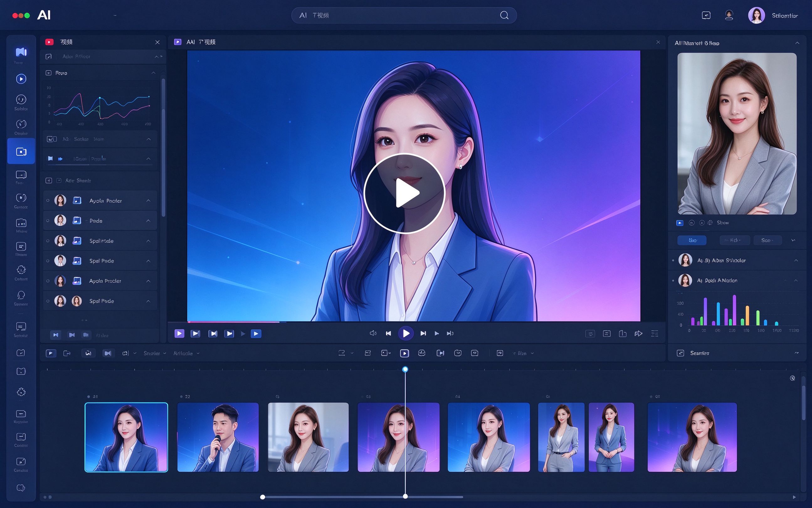812x508 pixels.
Task: Click the timeline playhead handle at the ruler
Action: click(405, 369)
